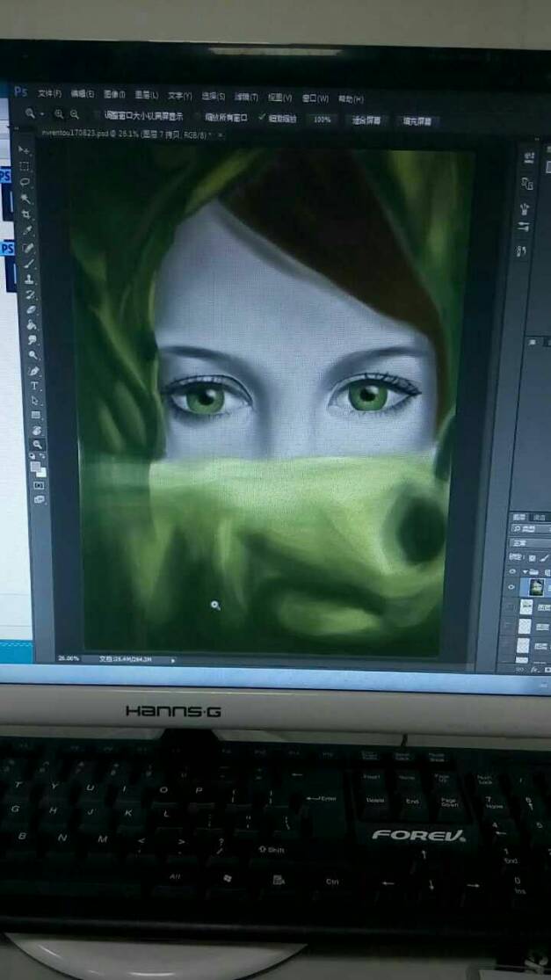Toggle Quick Mask mode
Screen dimensions: 551x980
click(38, 486)
